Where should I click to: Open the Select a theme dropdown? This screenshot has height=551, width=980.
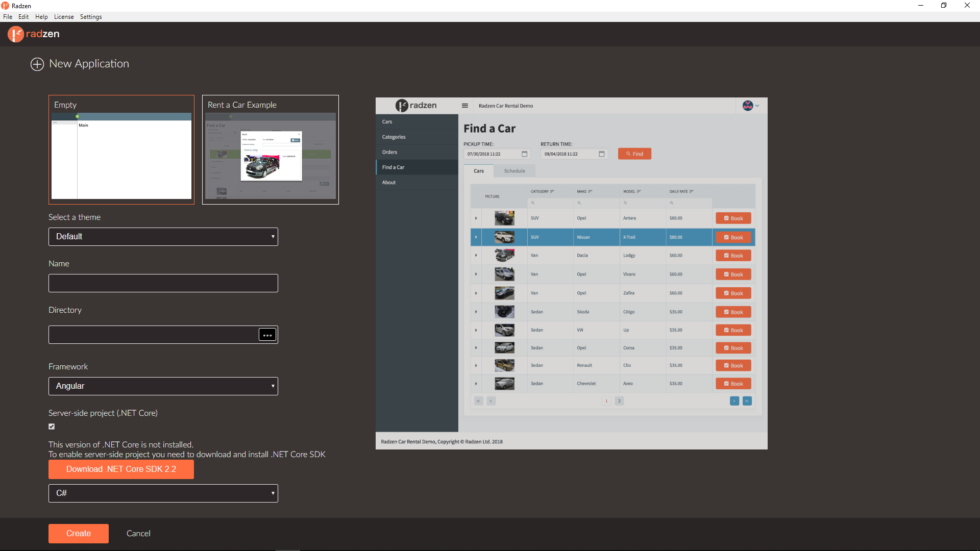click(x=163, y=237)
